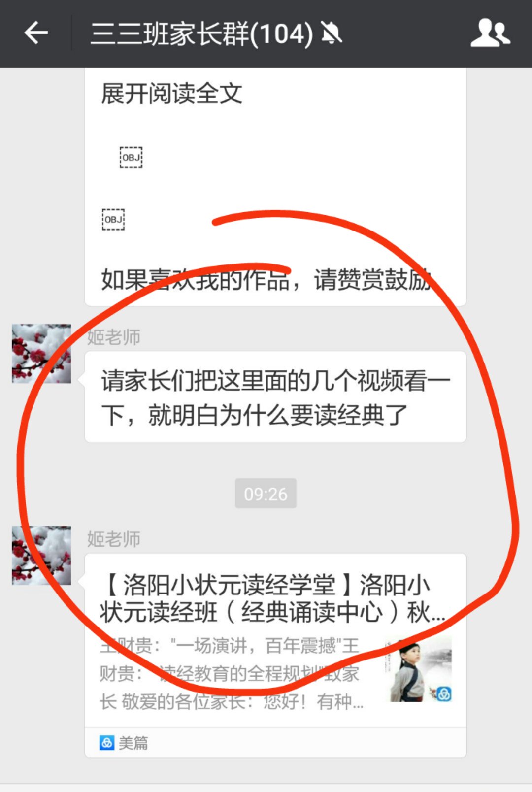Tap first 姬老师 plum blossom avatar
The image size is (532, 792).
[41, 354]
